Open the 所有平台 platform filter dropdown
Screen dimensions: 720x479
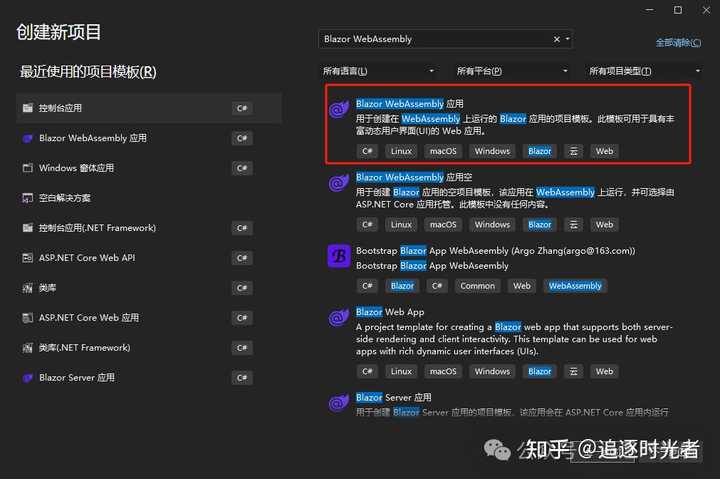point(512,71)
